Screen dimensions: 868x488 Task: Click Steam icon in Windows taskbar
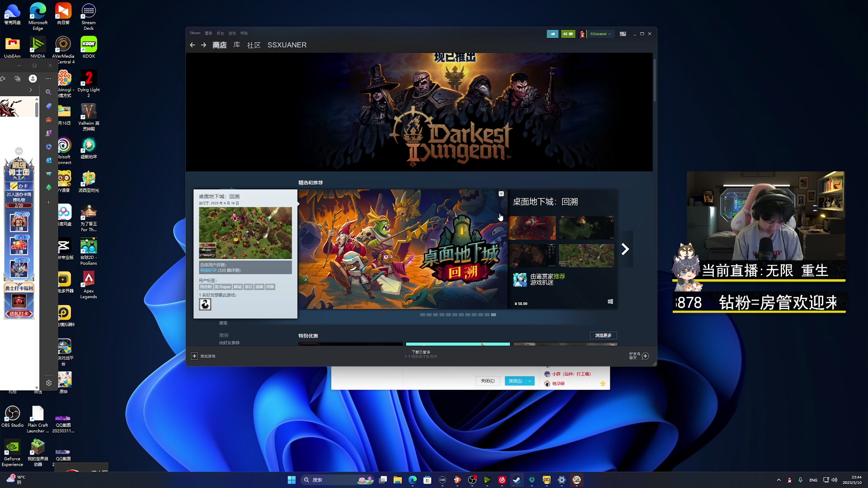[x=517, y=480]
